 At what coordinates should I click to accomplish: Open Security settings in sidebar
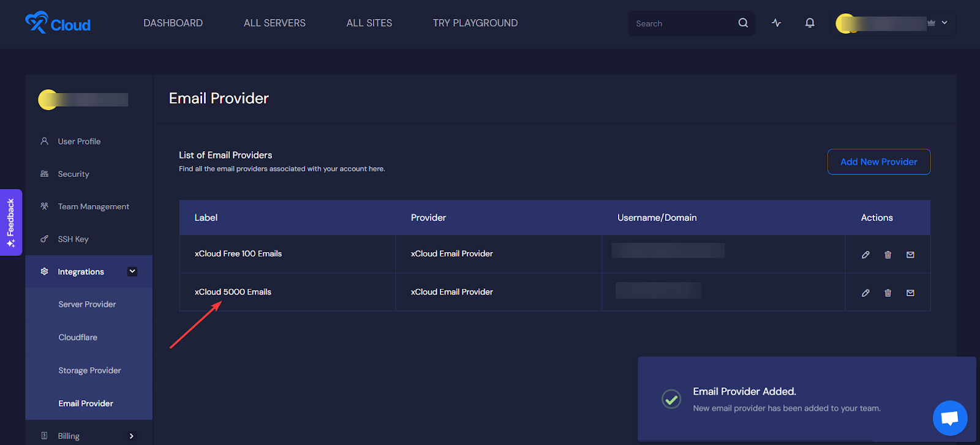pos(73,174)
